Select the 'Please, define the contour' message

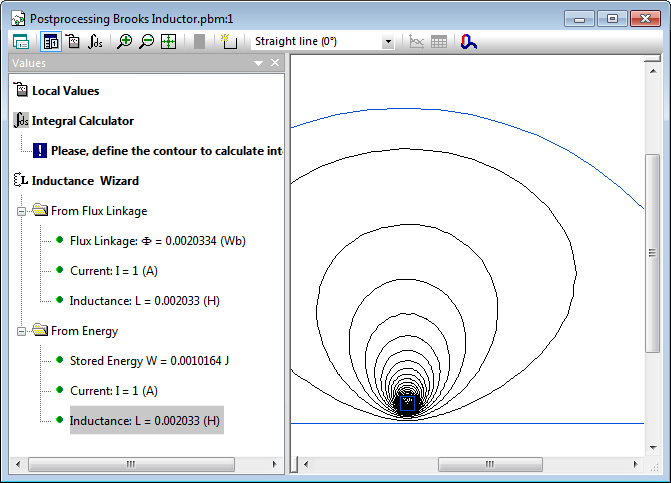[x=166, y=151]
